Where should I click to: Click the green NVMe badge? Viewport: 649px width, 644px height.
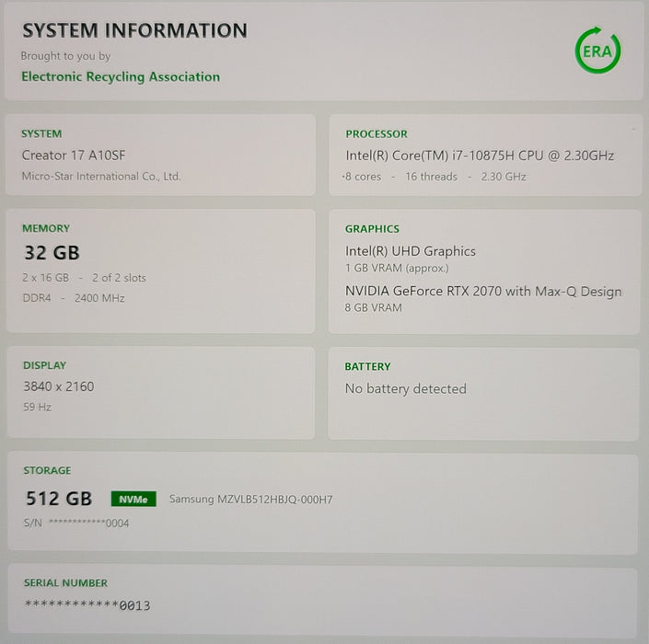click(x=133, y=499)
